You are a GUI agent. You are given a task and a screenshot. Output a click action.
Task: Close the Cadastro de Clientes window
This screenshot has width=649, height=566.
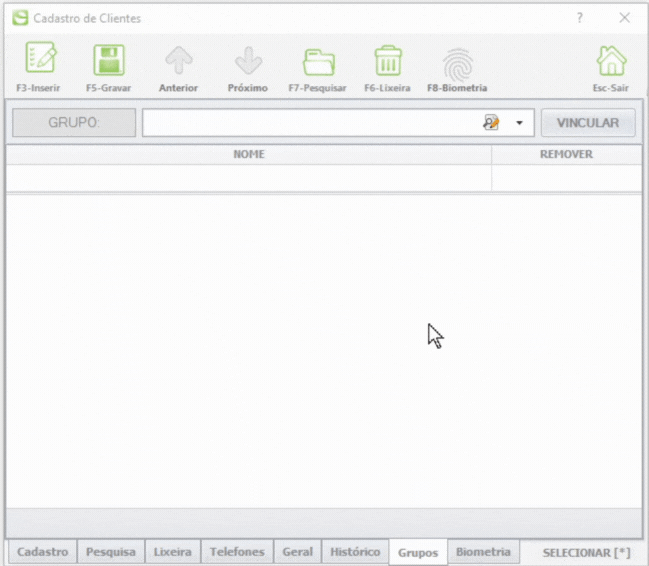(x=625, y=17)
